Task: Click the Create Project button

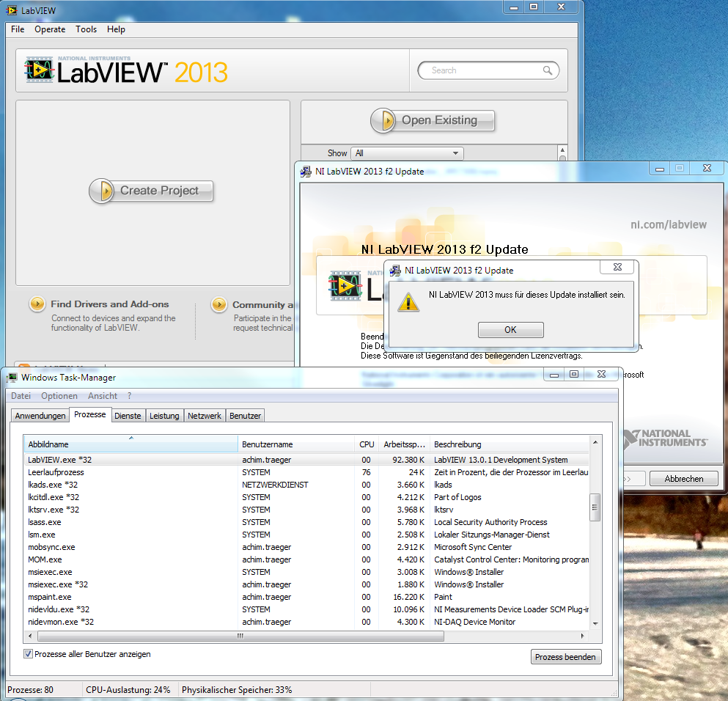Action: (x=151, y=191)
